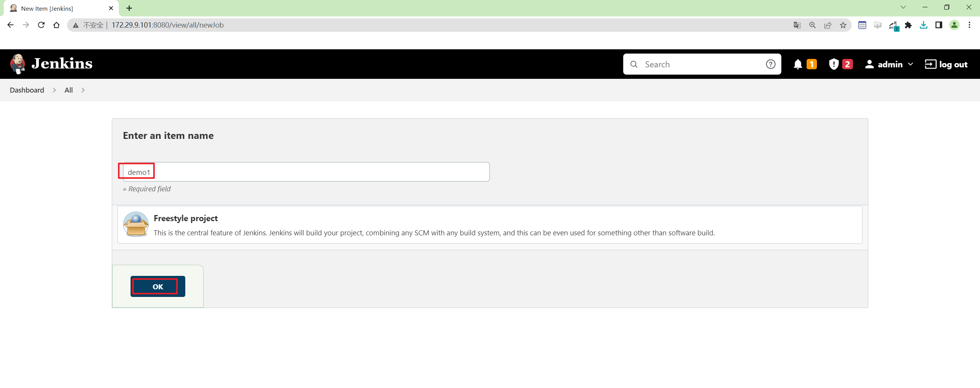The image size is (980, 388).
Task: Confirm with the OK button
Action: click(x=158, y=286)
